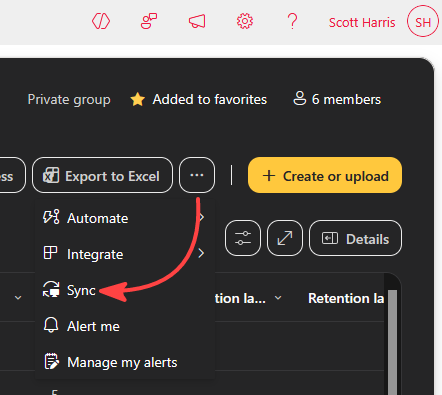Viewport: 442px width, 395px height.
Task: Open the chat feedback icon in header
Action: pos(149,21)
